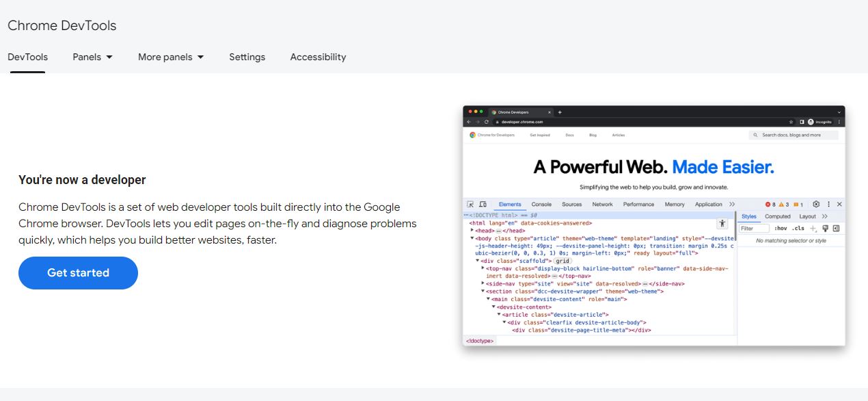Expand the <top-nav> node in the DOM tree
Screen dimensions: 868x401
(483, 268)
